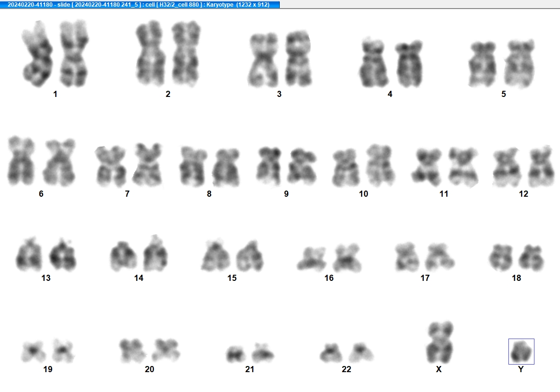The width and height of the screenshot is (560, 392).
Task: Select the left chromosome 1 homolog
Action: click(x=37, y=53)
